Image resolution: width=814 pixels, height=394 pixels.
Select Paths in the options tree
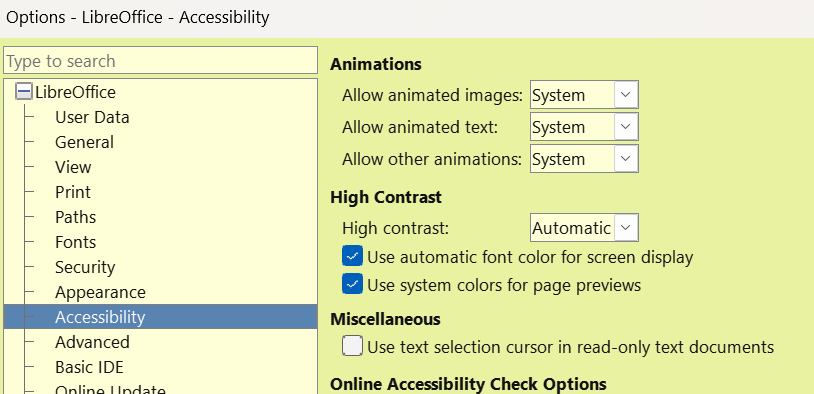(x=75, y=217)
